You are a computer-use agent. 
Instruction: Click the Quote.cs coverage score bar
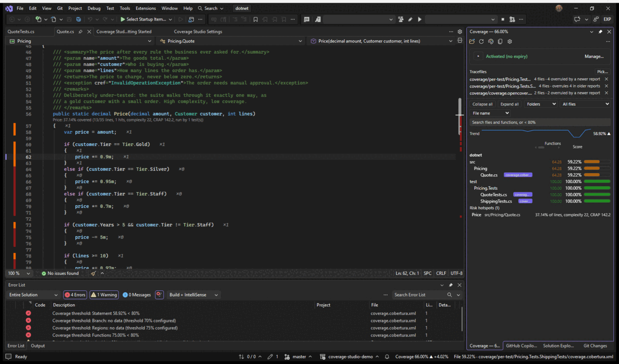[597, 175]
